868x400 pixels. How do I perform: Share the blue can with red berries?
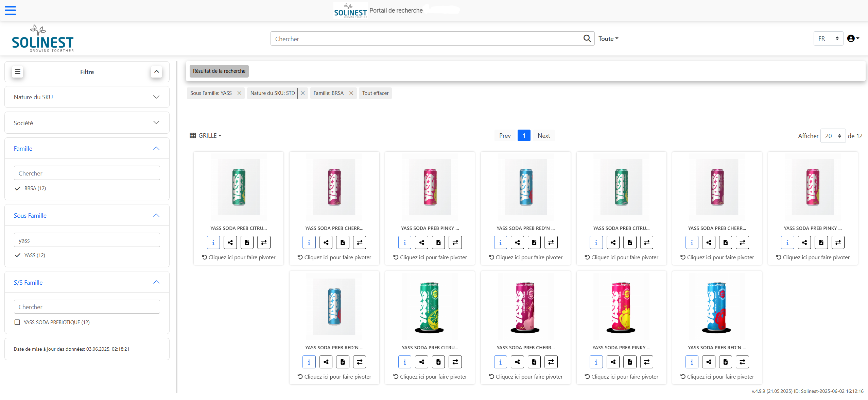(x=709, y=362)
